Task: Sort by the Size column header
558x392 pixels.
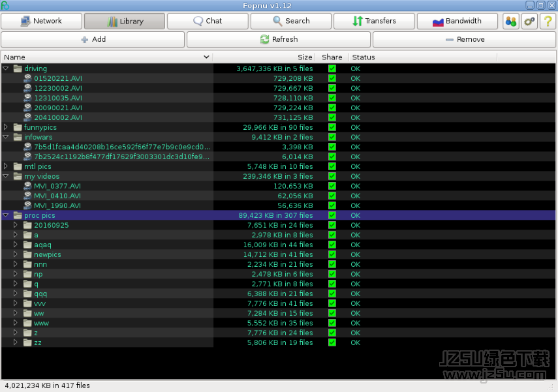Action: coord(264,57)
